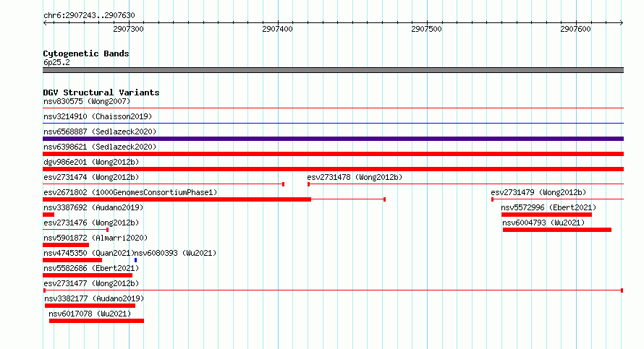Click the esv2731478 (Wong2012b) label
The image size is (644, 349).
pos(355,177)
